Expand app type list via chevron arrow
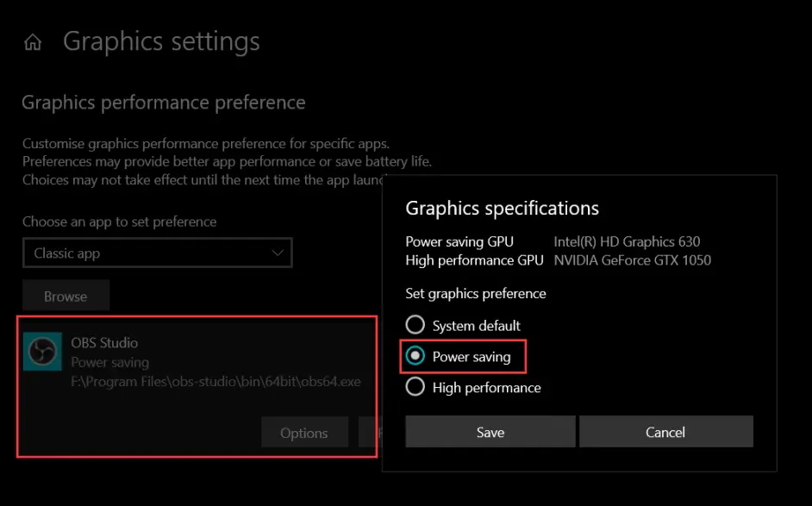This screenshot has width=812, height=506. (x=278, y=253)
